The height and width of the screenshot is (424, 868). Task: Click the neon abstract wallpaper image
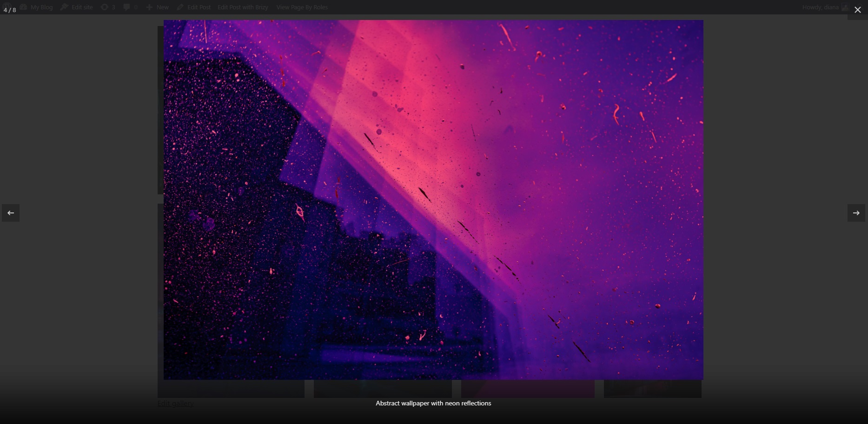tap(433, 200)
